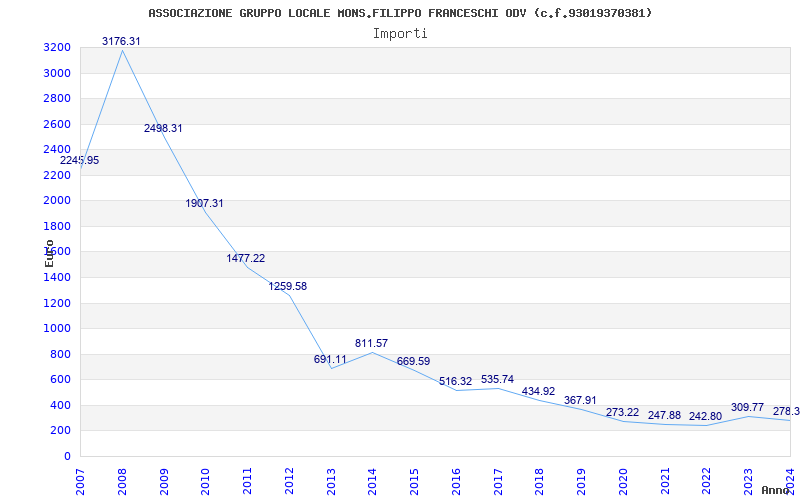Click the data label 242.80
Viewport: 800px width, 500px height.
tap(706, 416)
